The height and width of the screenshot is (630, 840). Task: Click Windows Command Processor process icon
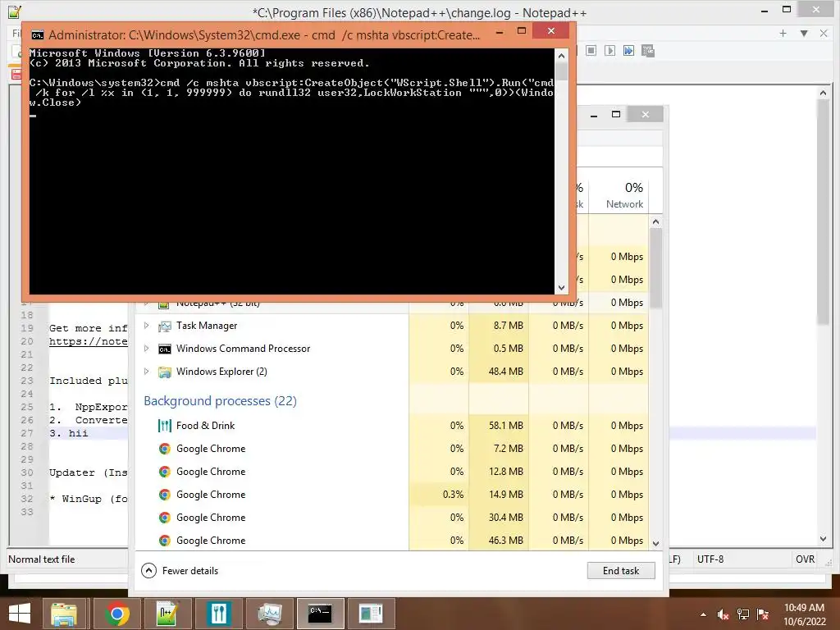pyautogui.click(x=165, y=349)
